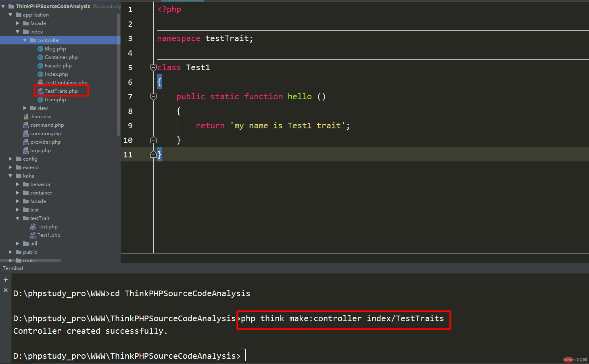Expand the behavior folder arrow
This screenshot has width=589, height=364.
click(x=18, y=184)
